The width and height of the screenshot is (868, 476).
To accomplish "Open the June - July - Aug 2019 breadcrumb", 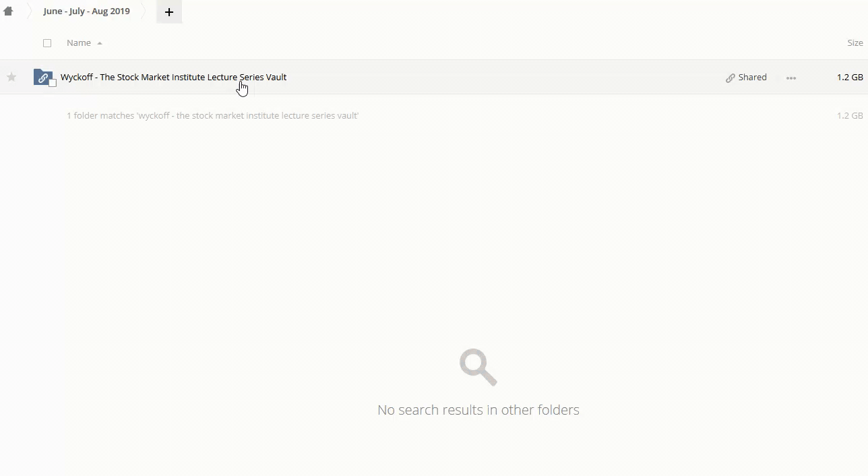I will click(86, 11).
